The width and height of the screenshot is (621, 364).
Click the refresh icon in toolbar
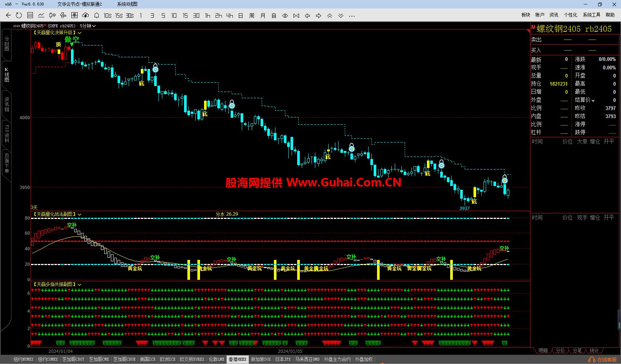(x=19, y=15)
